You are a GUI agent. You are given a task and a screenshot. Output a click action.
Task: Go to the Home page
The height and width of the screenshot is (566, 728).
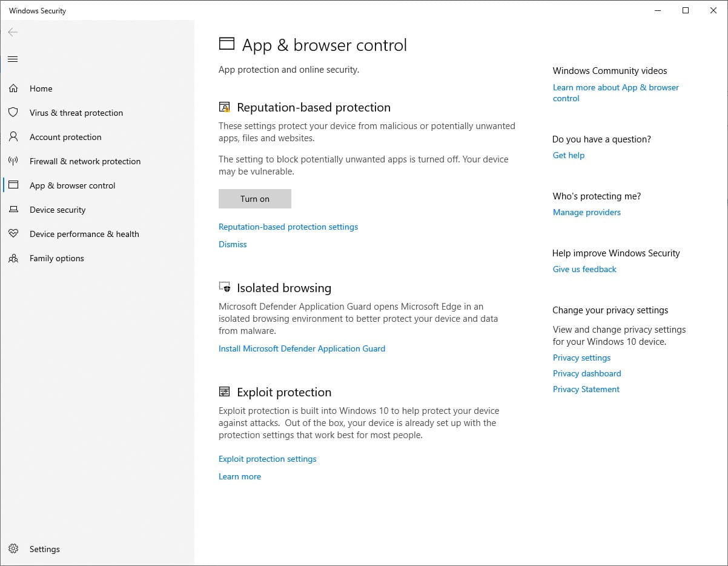[41, 88]
